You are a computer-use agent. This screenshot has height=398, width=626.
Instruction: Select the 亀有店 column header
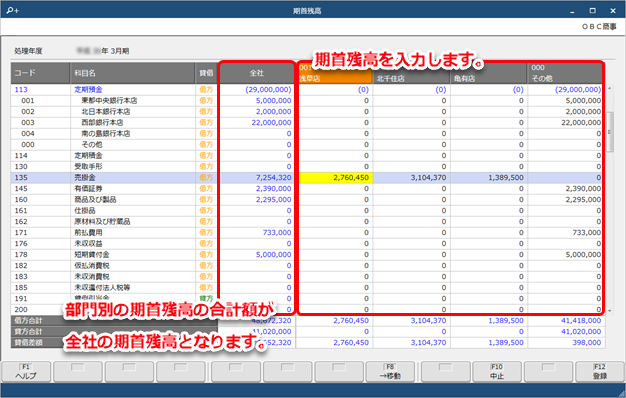[489, 73]
